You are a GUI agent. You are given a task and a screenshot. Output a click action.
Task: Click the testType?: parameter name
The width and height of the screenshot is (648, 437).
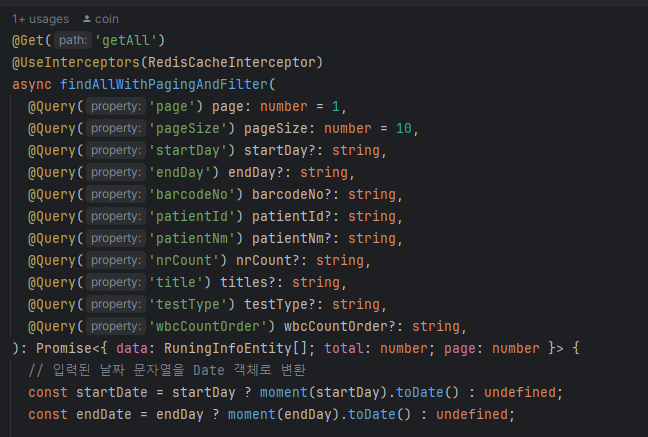pos(280,304)
